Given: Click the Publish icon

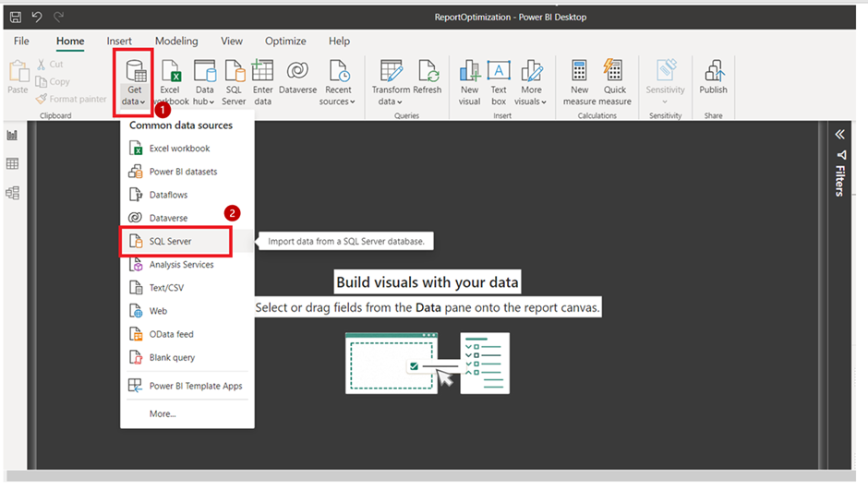Looking at the screenshot, I should pyautogui.click(x=713, y=72).
